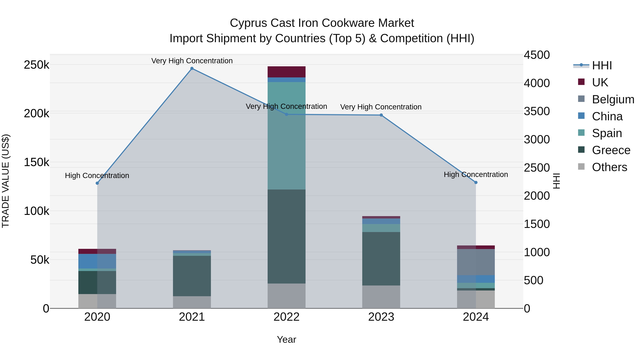Click the Others segment of the 2024 bar
644x362 pixels.
(x=476, y=299)
